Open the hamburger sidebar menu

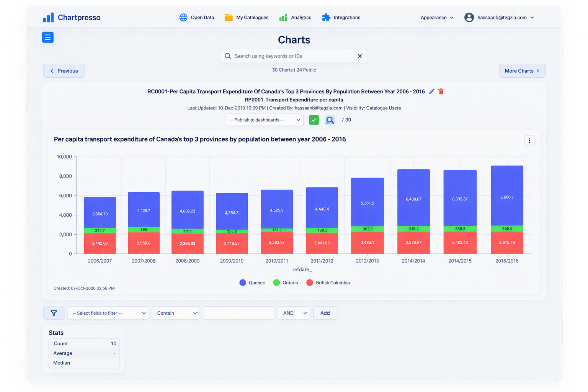click(x=48, y=37)
